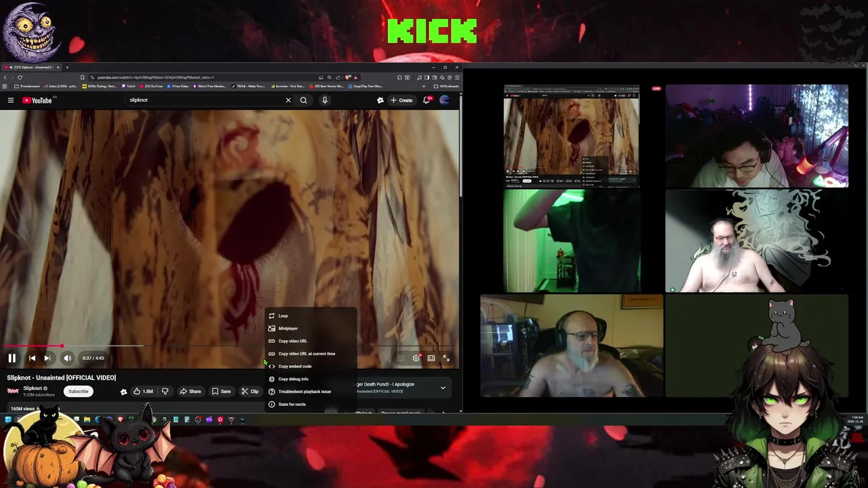
Task: Open the browser apps grid icon
Action: (x=5, y=86)
